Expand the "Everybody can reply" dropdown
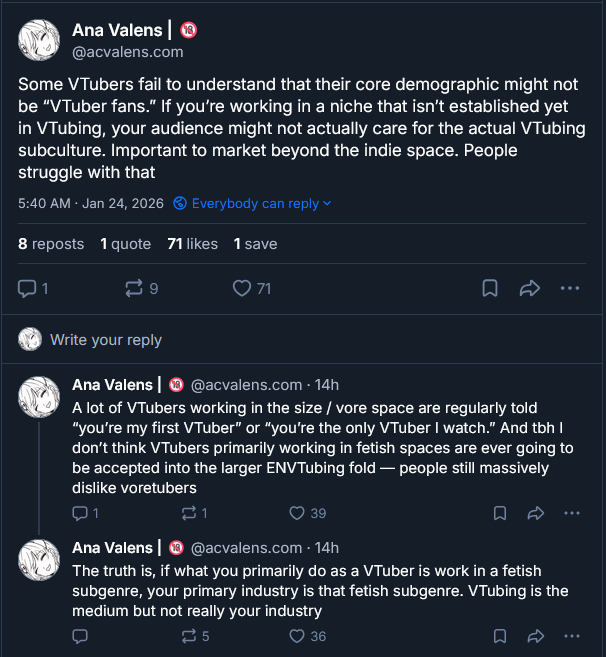606x657 pixels. coord(252,203)
